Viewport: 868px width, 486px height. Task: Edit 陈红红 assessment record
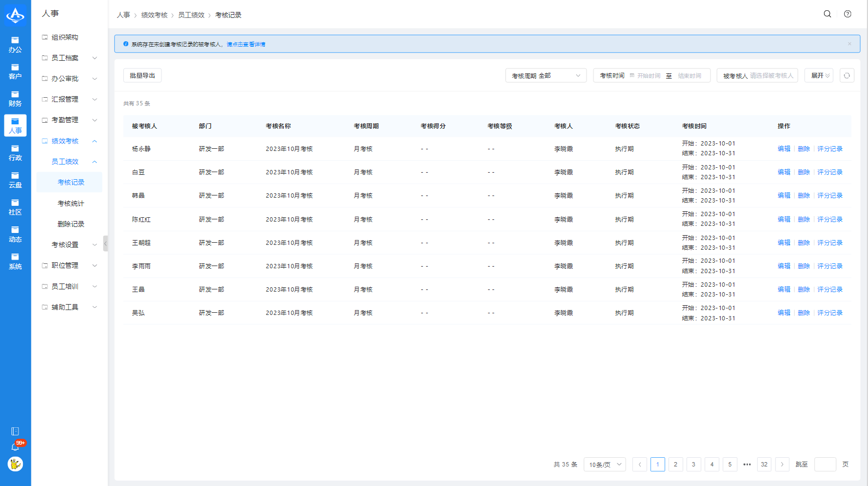pos(784,219)
